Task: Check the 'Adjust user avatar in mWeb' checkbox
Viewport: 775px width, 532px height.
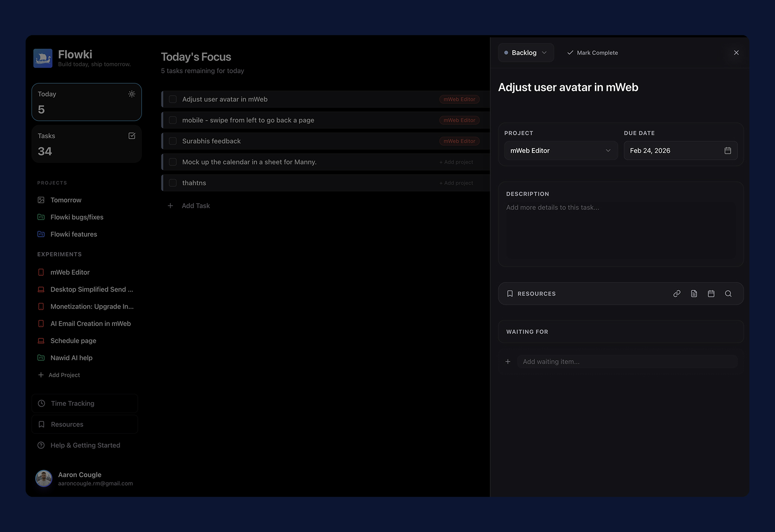Action: pos(173,100)
